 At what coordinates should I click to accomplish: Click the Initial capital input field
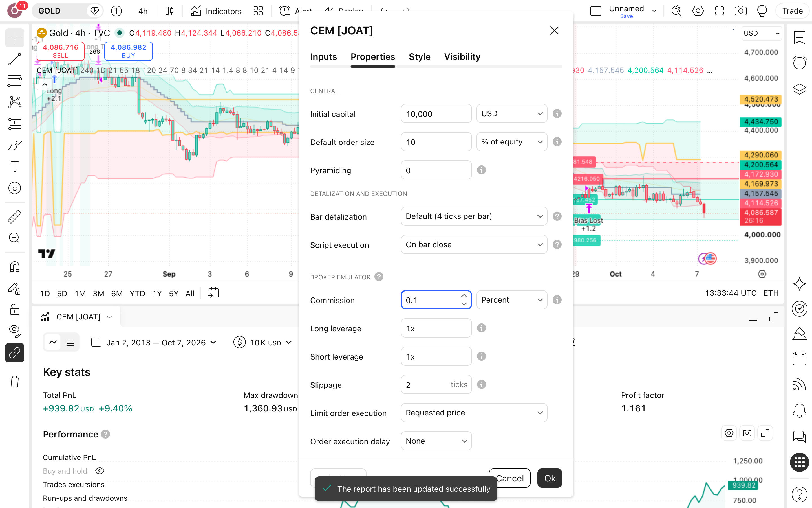pos(436,113)
